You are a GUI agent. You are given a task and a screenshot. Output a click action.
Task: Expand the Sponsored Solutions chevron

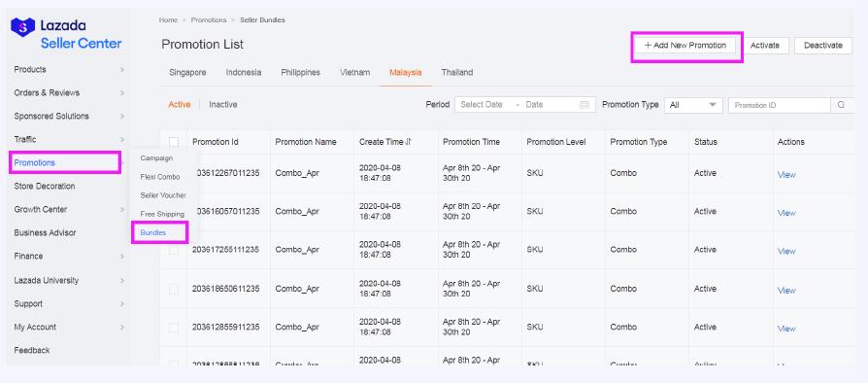pyautogui.click(x=121, y=117)
